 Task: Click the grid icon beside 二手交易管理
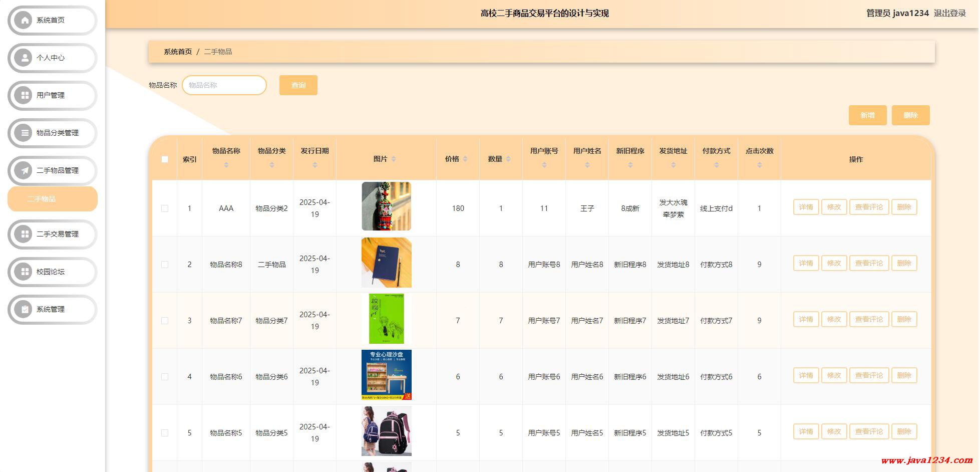24,234
